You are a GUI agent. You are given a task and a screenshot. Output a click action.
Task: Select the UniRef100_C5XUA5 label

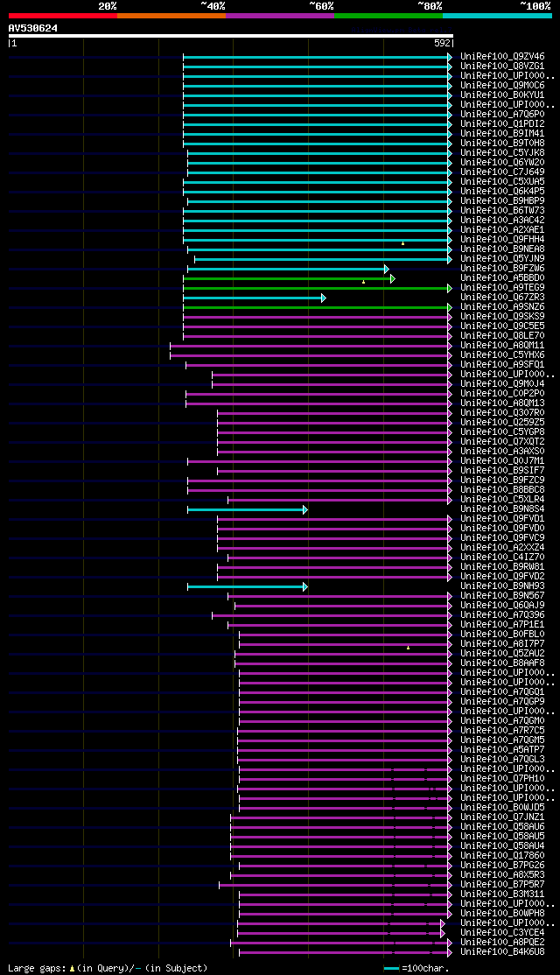coord(503,181)
